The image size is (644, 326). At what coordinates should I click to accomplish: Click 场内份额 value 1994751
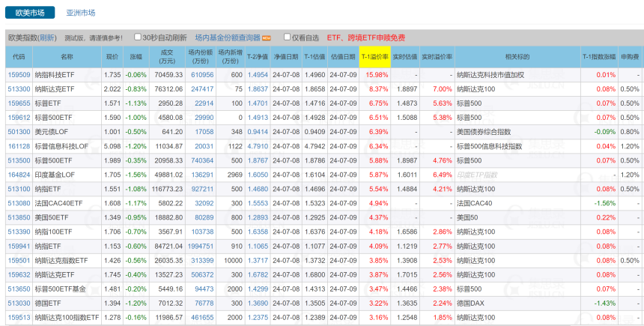[x=201, y=246]
